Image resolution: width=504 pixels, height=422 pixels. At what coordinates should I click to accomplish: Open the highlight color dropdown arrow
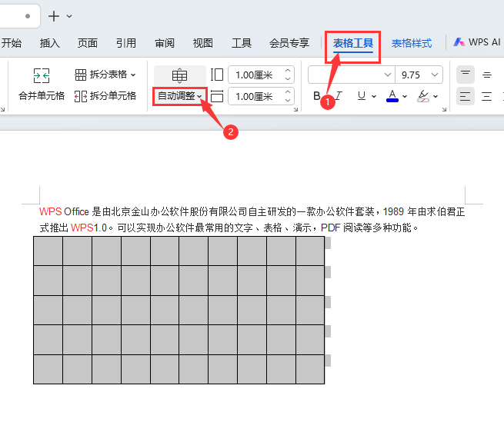(x=436, y=96)
